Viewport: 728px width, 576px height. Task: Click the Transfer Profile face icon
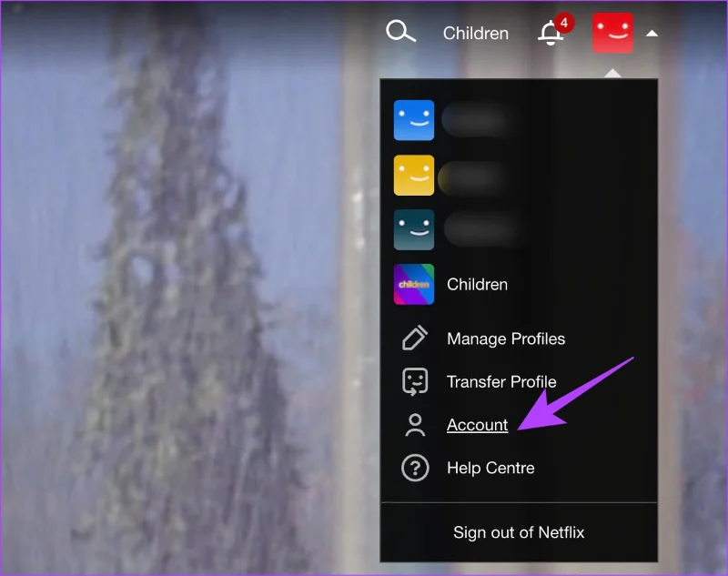[415, 381]
